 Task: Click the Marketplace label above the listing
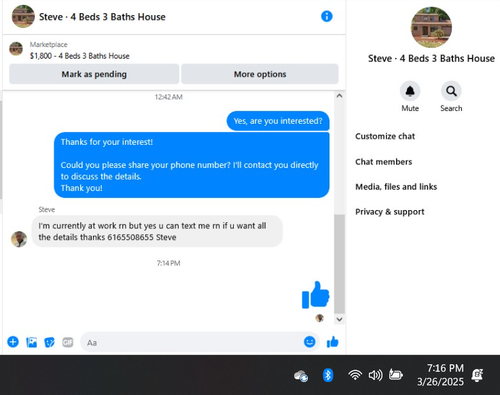point(49,45)
